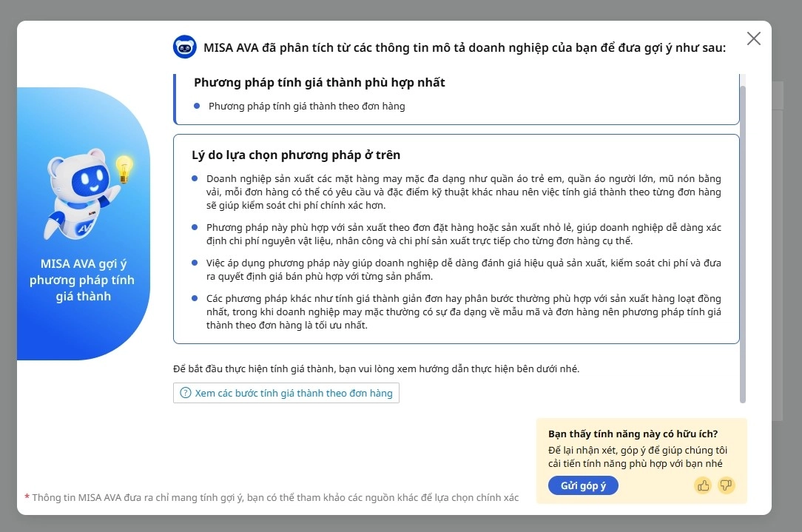
Task: Close the MISA AVA suggestion dialog
Action: pyautogui.click(x=753, y=38)
